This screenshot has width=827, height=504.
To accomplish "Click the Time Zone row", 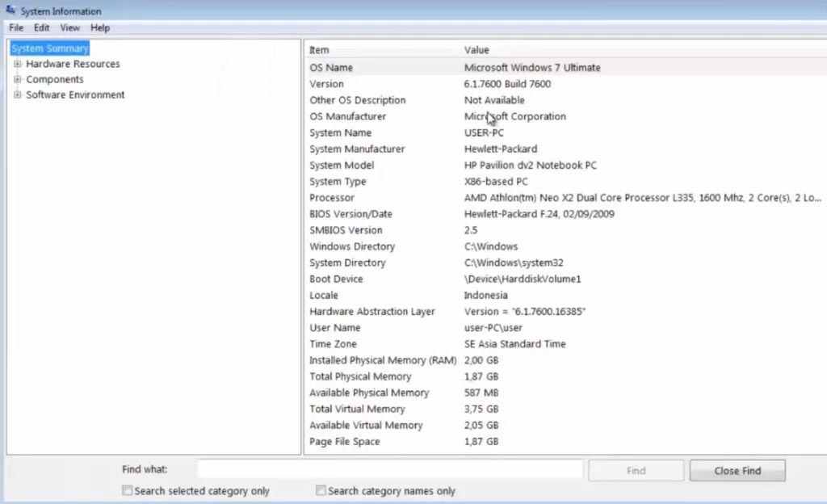I will point(565,344).
